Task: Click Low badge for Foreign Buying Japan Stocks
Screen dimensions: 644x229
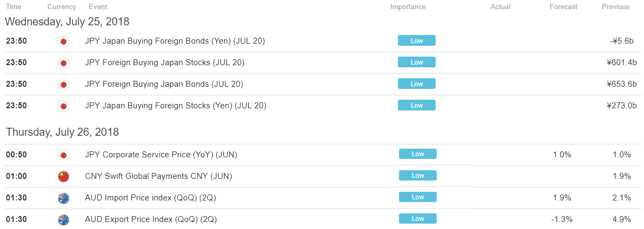Action: pos(417,63)
